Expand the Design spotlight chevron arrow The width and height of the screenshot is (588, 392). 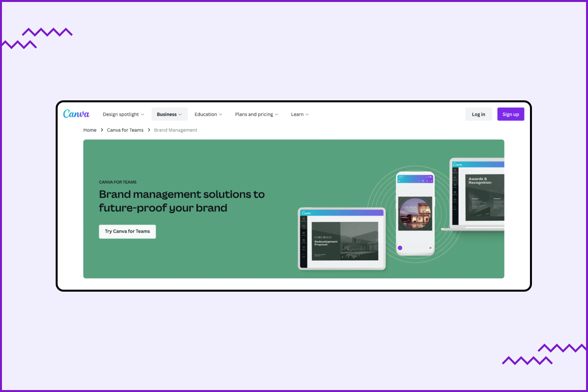(x=143, y=114)
